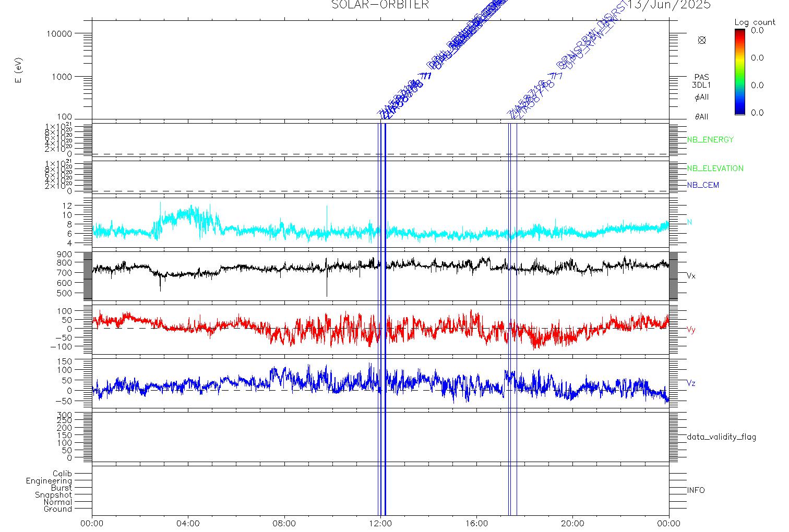The height and width of the screenshot is (532, 789).
Task: Click the Engineering mode row label
Action: click(x=49, y=481)
